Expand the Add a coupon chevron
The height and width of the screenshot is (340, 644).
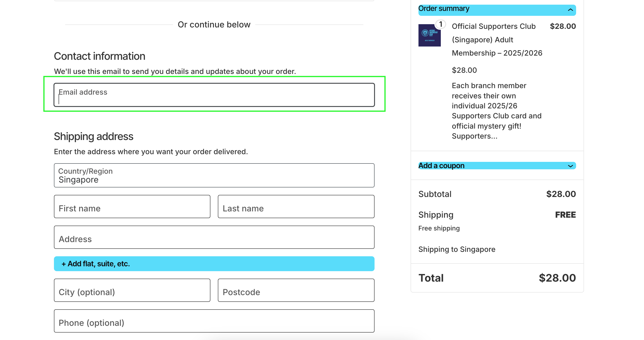click(x=570, y=166)
